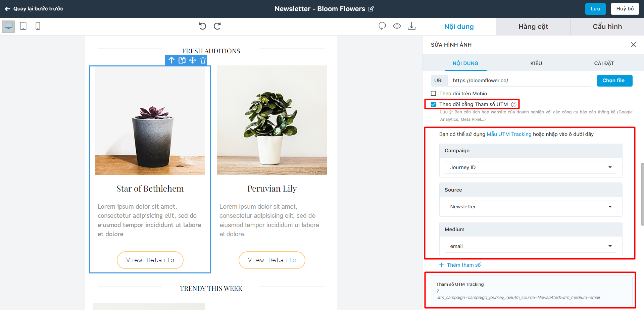Click the Mẫu UTM Tracking link
644x310 pixels.
pyautogui.click(x=509, y=134)
